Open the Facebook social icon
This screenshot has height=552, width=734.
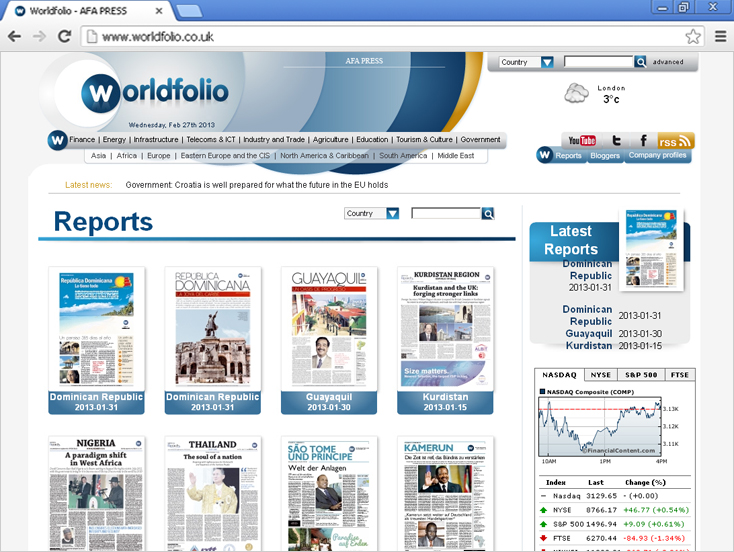click(x=644, y=140)
